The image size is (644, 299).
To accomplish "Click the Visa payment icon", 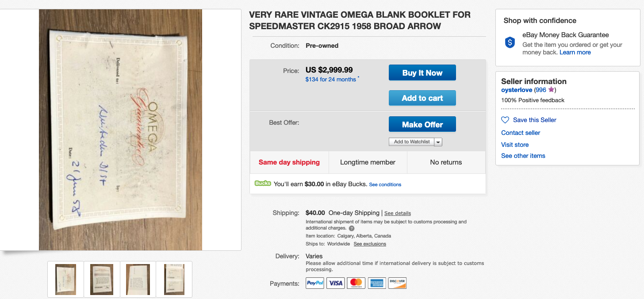I will (x=336, y=283).
